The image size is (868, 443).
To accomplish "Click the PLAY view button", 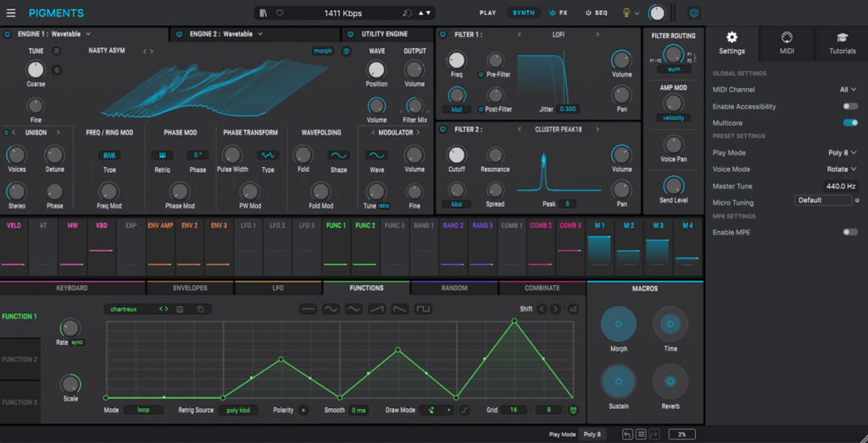I will tap(487, 13).
